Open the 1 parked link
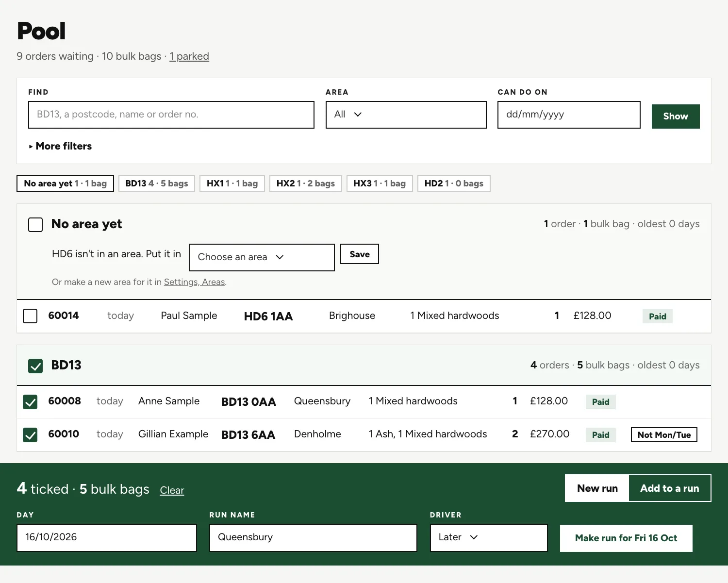This screenshot has height=583, width=728. click(189, 56)
